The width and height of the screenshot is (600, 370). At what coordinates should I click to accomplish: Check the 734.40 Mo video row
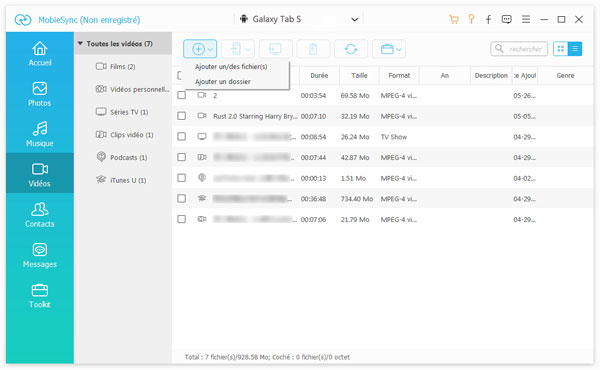point(182,199)
